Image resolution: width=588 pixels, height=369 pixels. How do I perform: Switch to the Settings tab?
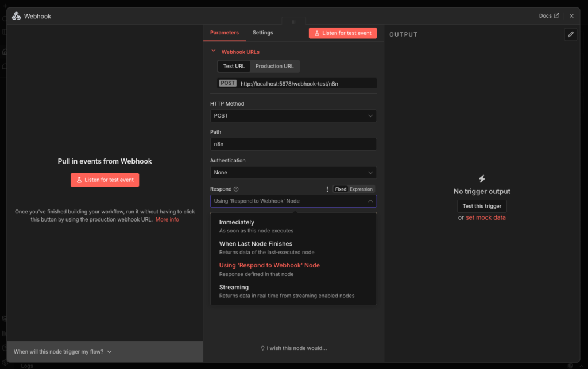point(263,33)
